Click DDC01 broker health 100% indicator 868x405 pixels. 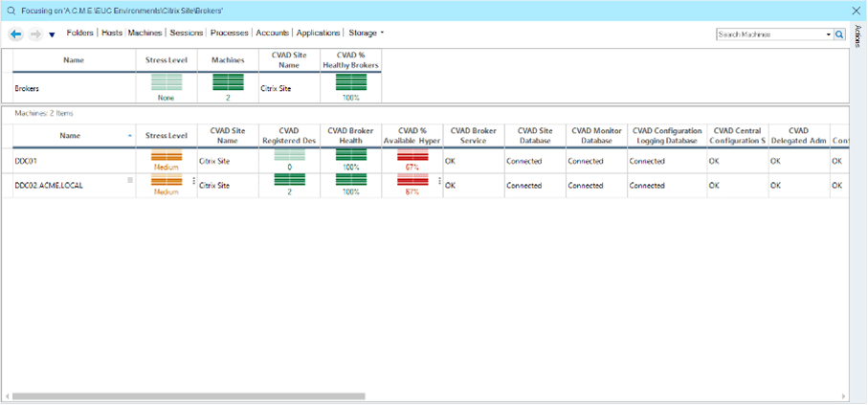[351, 160]
